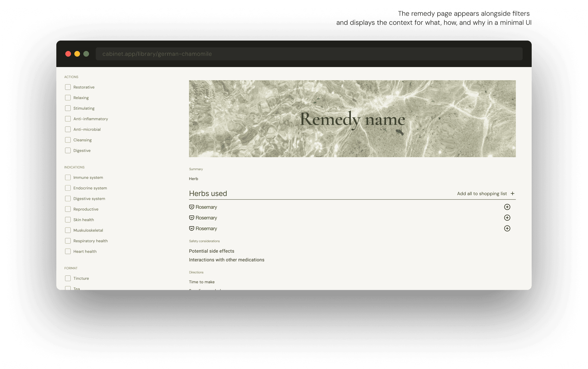Screen dimensions: 588x369
Task: Click plus icon for second Rosemary row
Action: (x=507, y=218)
